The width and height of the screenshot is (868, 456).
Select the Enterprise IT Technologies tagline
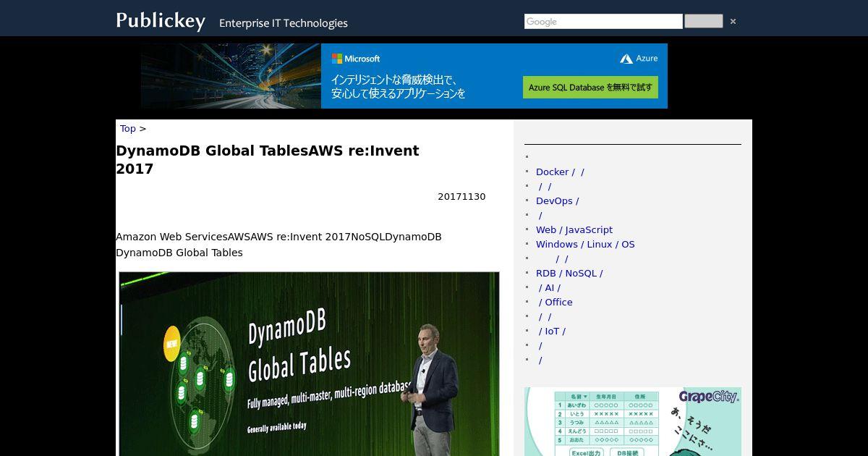pos(284,23)
